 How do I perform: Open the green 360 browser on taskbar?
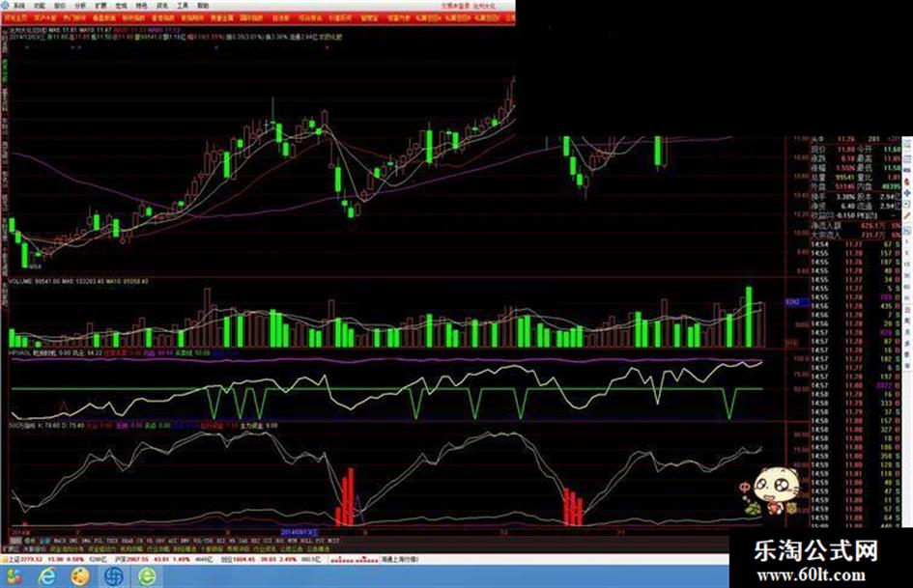pos(147,575)
